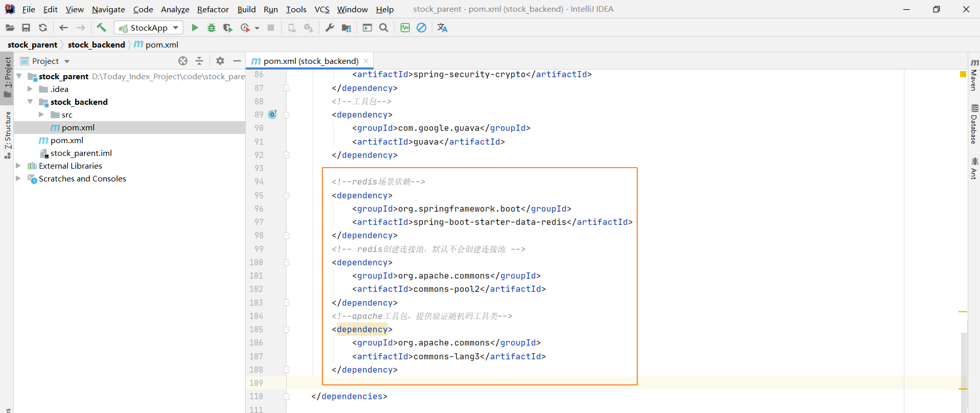Fold the dependency block at line 100
The width and height of the screenshot is (980, 413).
pyautogui.click(x=287, y=262)
